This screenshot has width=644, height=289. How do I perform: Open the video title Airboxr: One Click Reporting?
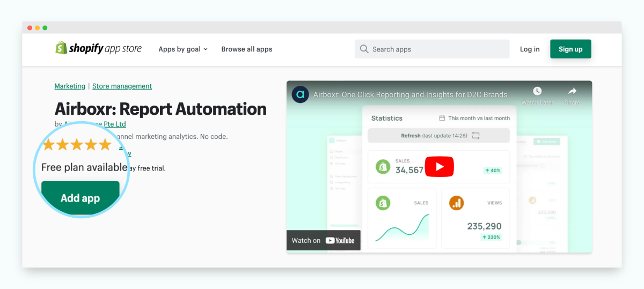pos(410,94)
